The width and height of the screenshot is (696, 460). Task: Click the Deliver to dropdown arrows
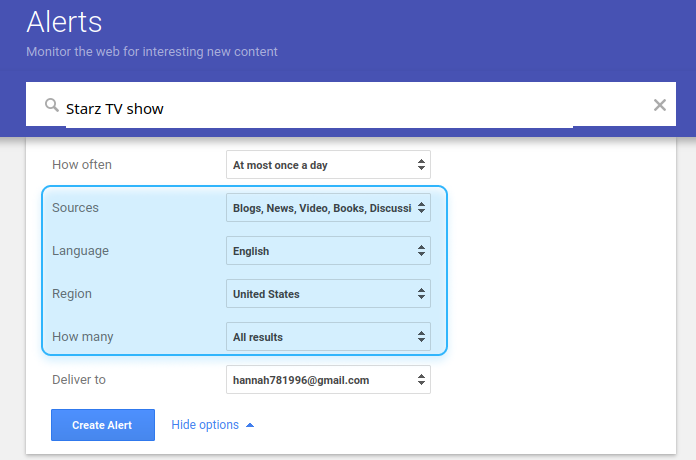421,380
